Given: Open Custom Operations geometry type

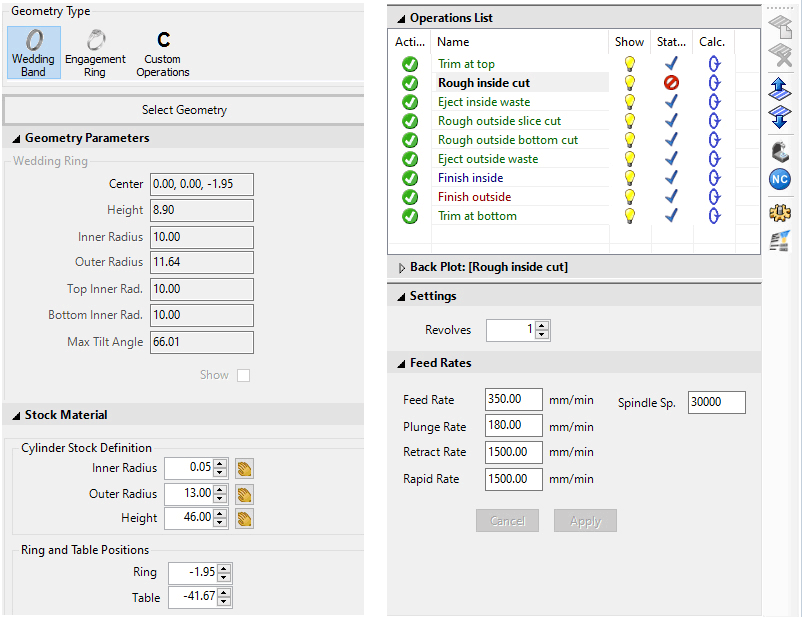Looking at the screenshot, I should (x=163, y=52).
